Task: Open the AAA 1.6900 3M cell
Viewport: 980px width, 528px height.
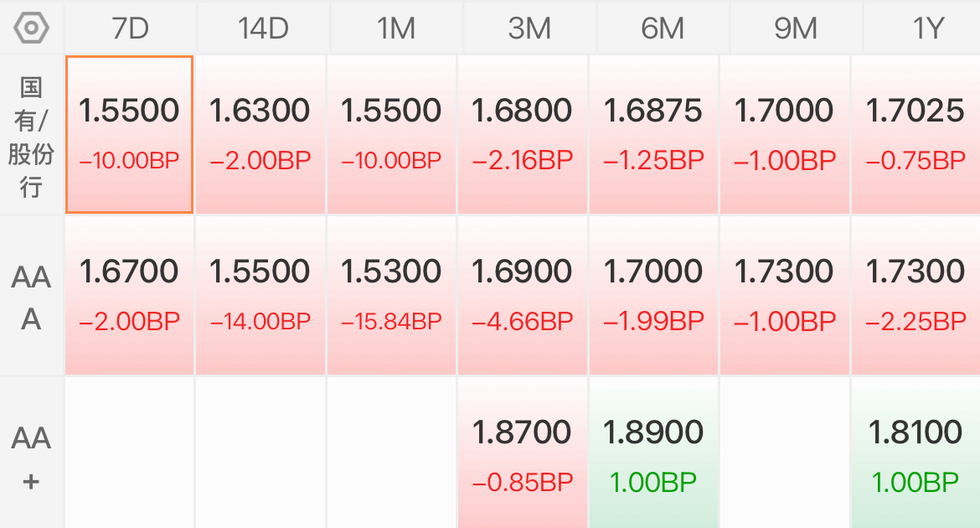Action: 522,295
